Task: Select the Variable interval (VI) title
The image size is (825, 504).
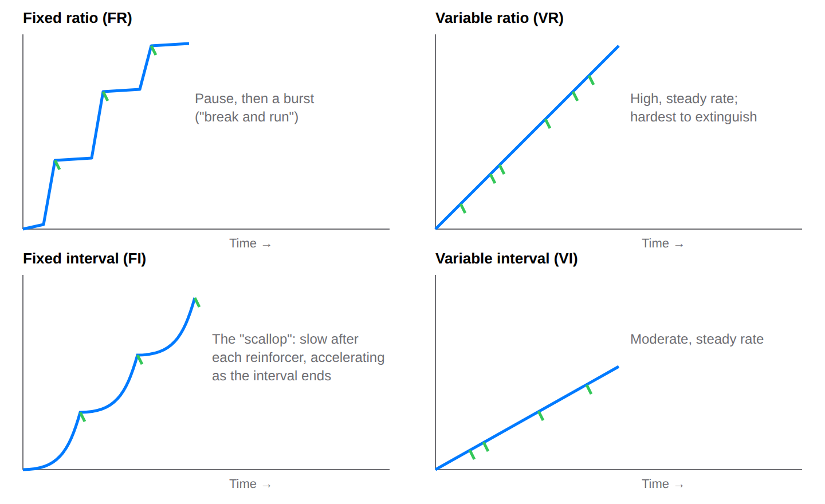Action: point(506,259)
